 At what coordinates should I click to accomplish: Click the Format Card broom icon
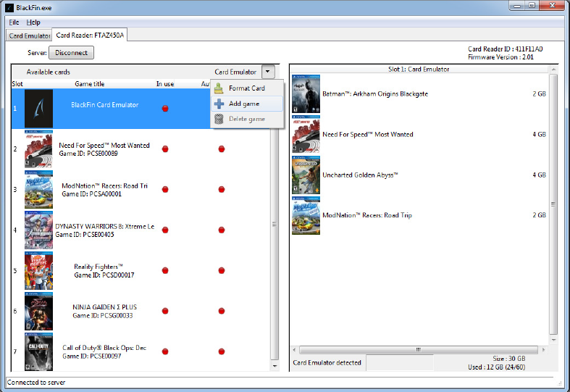219,88
